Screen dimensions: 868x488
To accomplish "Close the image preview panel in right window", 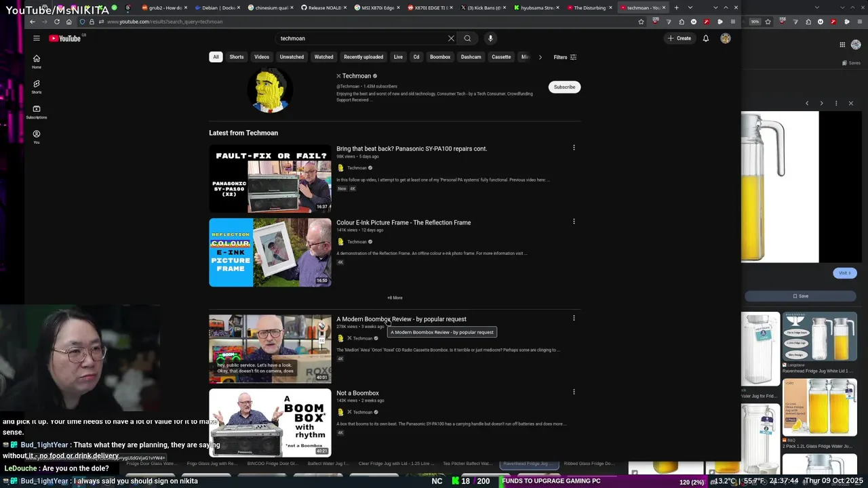I will coord(850,103).
